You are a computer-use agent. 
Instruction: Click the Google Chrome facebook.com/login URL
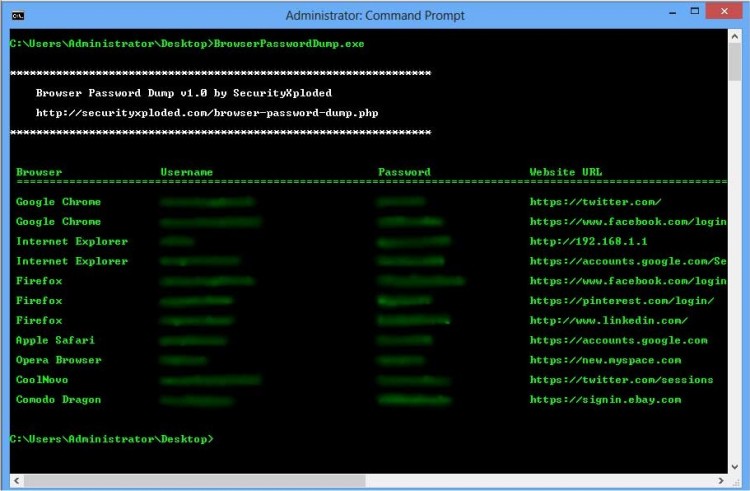pyautogui.click(x=628, y=221)
